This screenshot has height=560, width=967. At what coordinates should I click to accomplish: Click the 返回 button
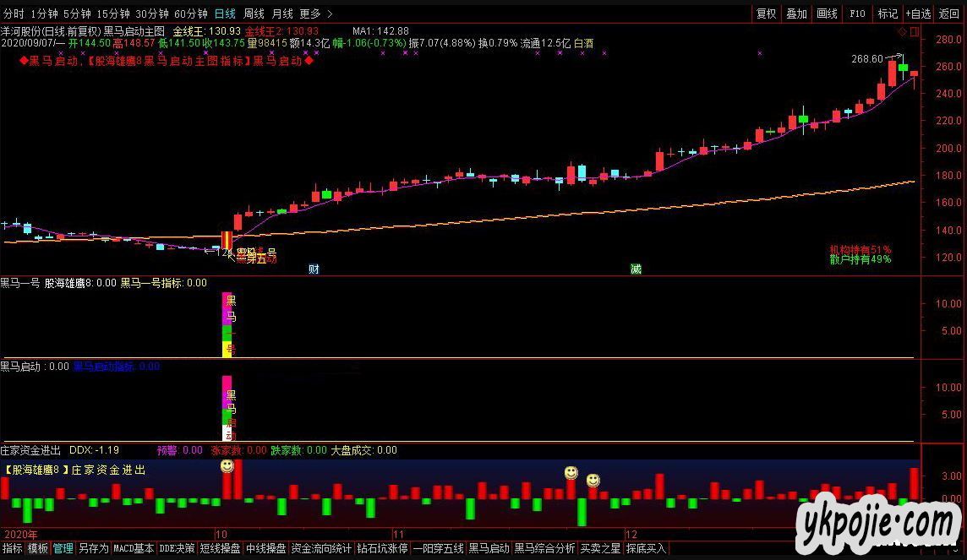tap(948, 14)
